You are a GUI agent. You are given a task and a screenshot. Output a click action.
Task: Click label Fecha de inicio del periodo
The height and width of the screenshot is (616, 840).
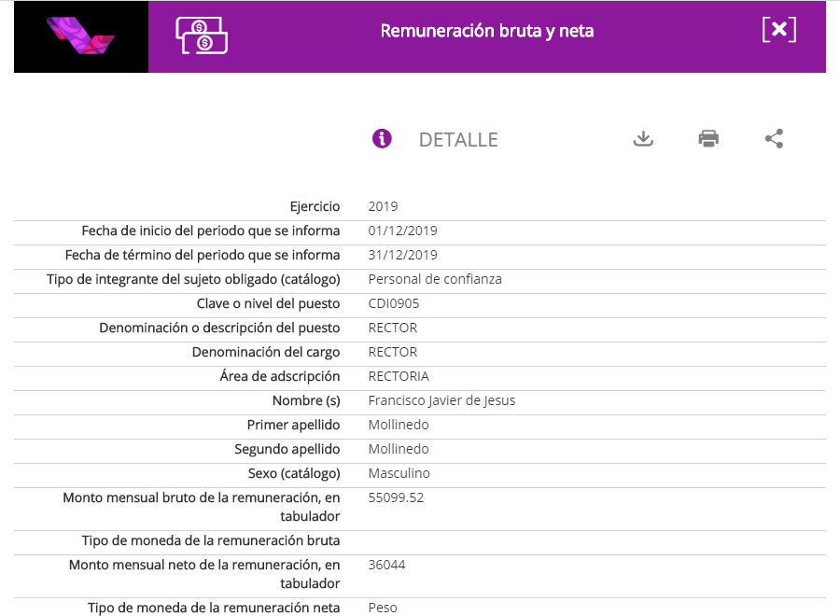[211, 231]
